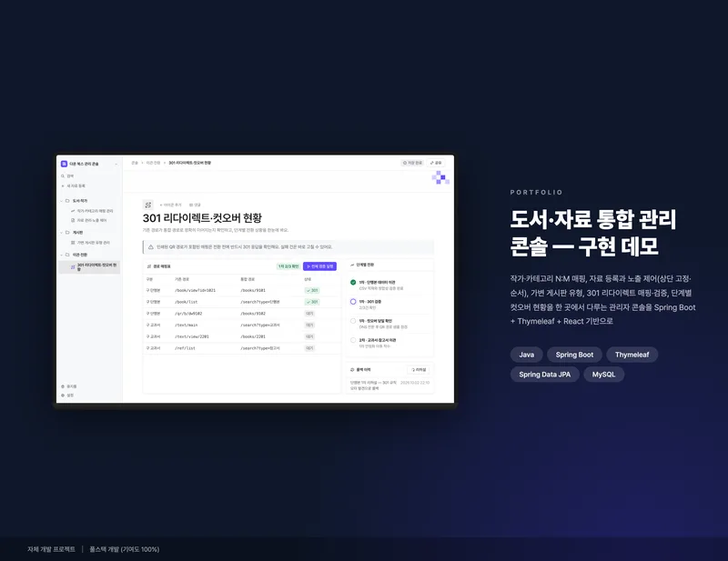Click the Spring Boot tag
728x561 pixels.
point(574,355)
